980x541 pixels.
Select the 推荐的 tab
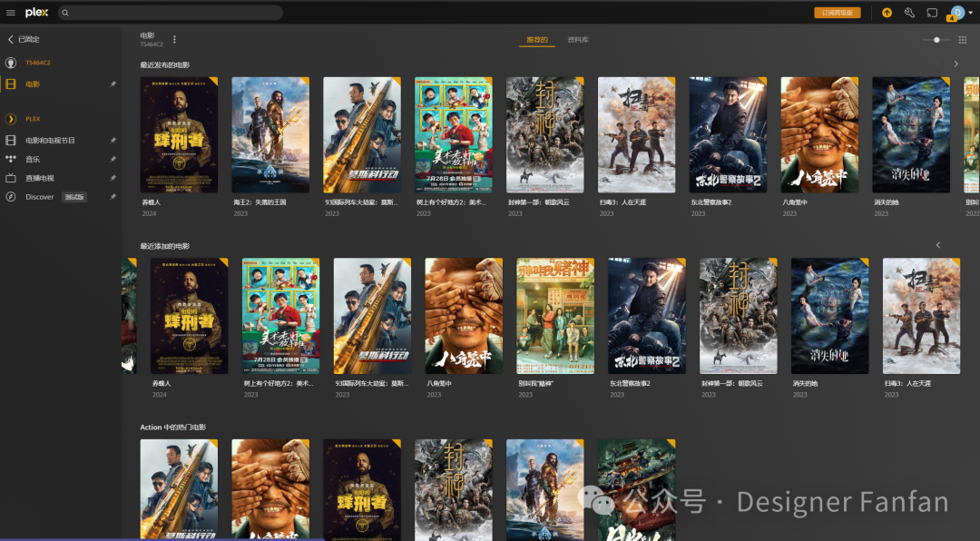tap(537, 40)
